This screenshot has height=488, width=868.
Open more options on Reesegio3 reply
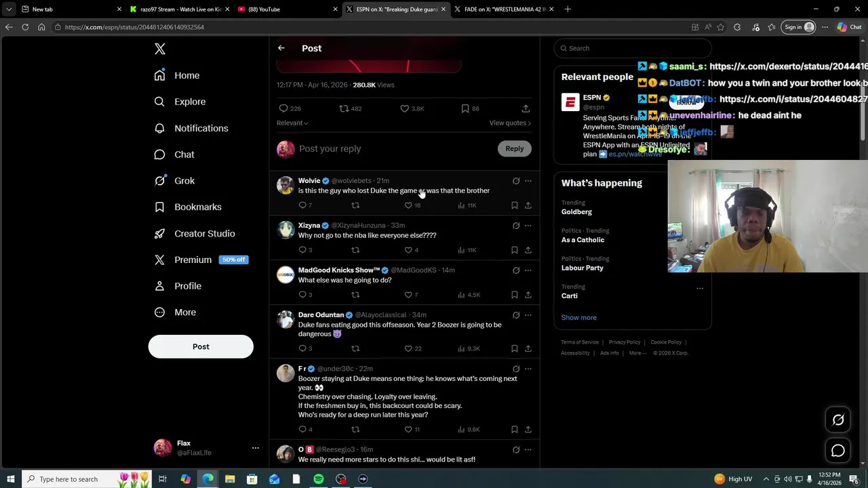click(x=528, y=449)
